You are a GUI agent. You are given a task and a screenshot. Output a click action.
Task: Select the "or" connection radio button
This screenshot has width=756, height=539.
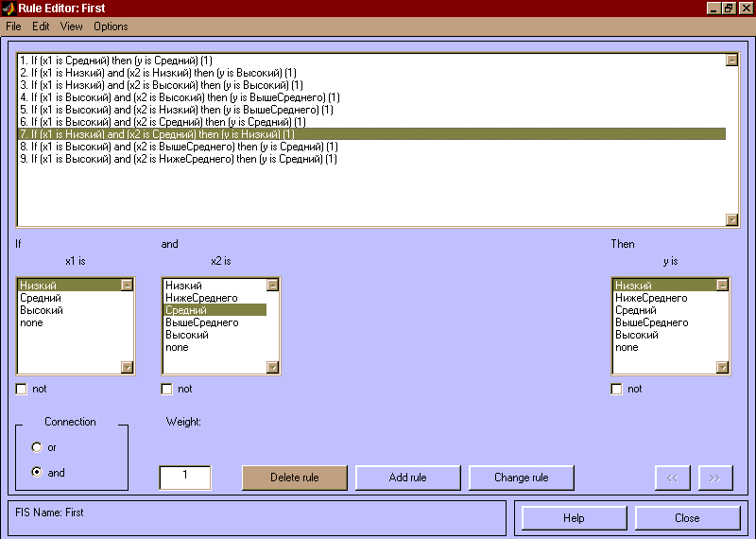coord(37,447)
